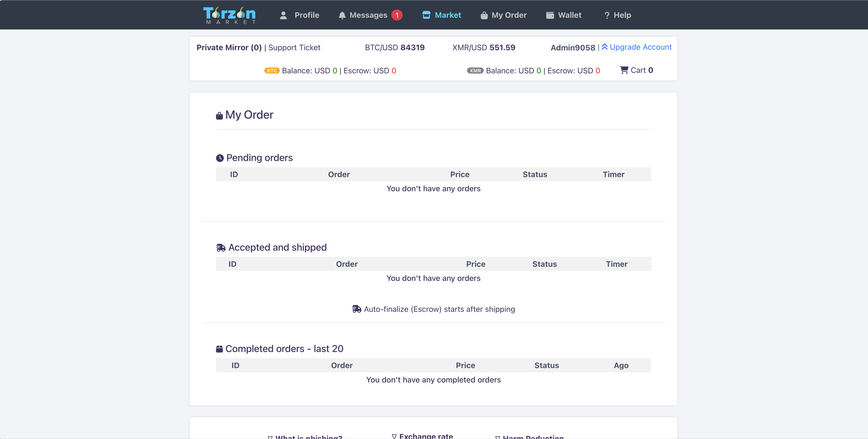
Task: Click the Wallet icon in navbar
Action: 550,15
